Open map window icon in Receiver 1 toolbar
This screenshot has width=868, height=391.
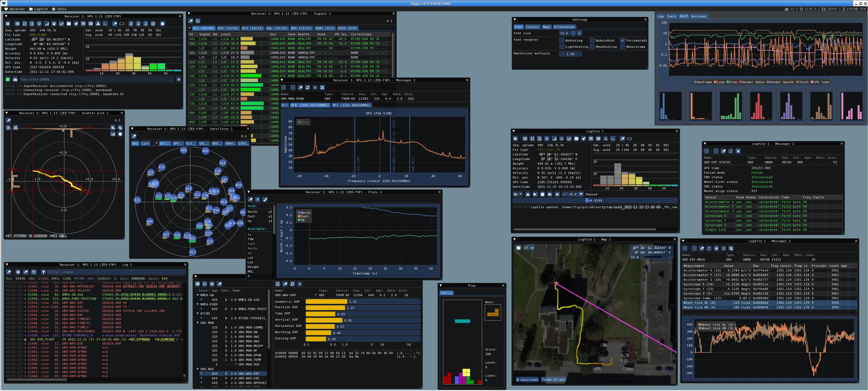tap(69, 24)
